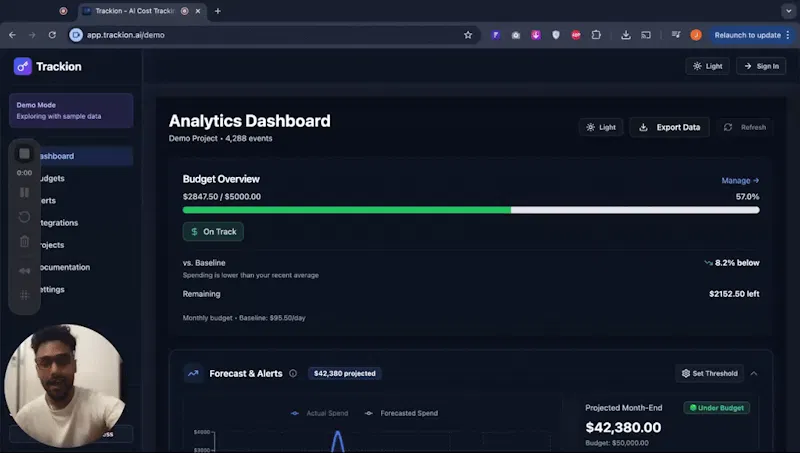Open Alerts from the sidebar
The image size is (800, 453).
coord(71,200)
